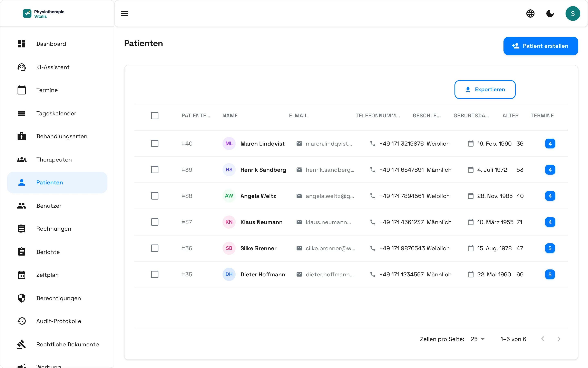Open the 4 Termine badge for Klaus Neumann
Screen dimensions: 588x368
[x=550, y=222]
